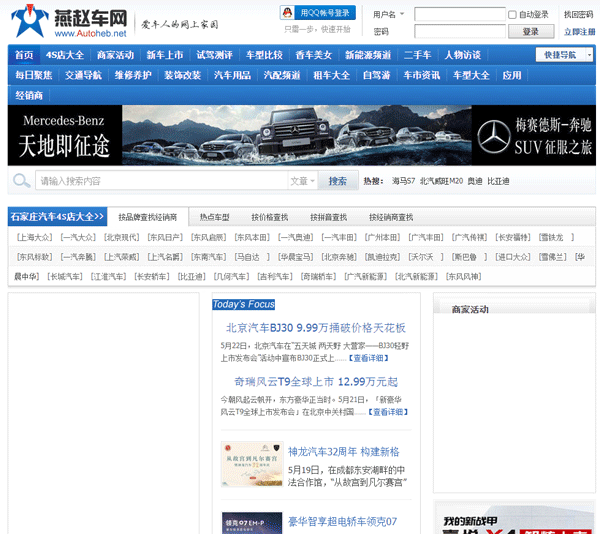Focus the 请输入搜索内容 search box
This screenshot has width=600, height=534.
coord(161,181)
